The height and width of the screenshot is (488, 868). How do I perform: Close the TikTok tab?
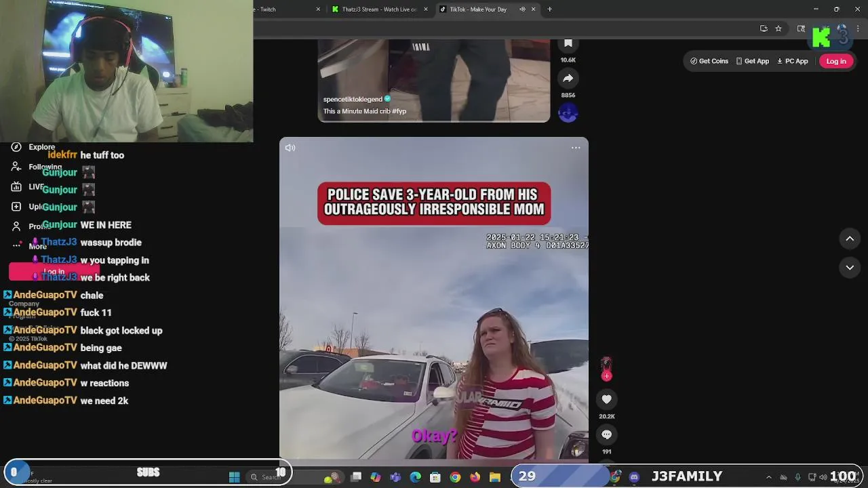click(x=533, y=9)
